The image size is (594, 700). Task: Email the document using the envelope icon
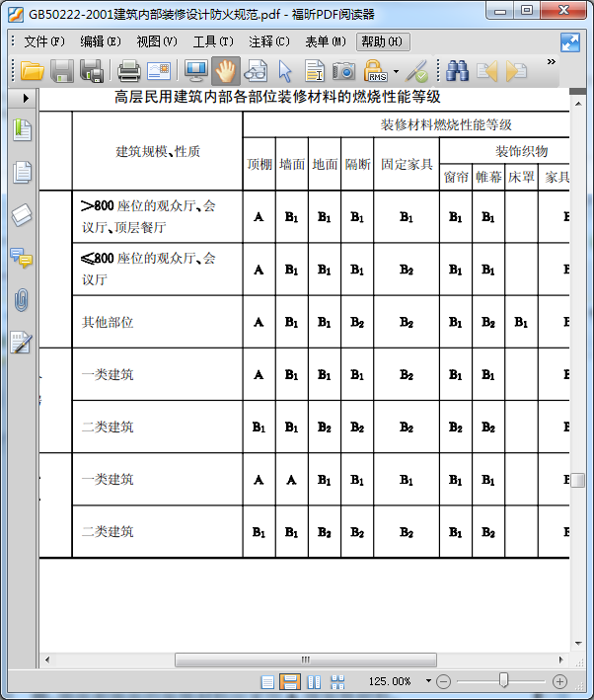[159, 71]
